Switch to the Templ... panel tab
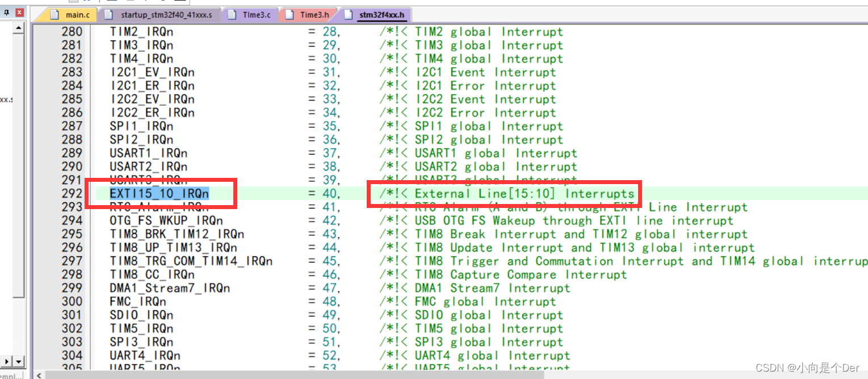The image size is (868, 379). click(10, 375)
